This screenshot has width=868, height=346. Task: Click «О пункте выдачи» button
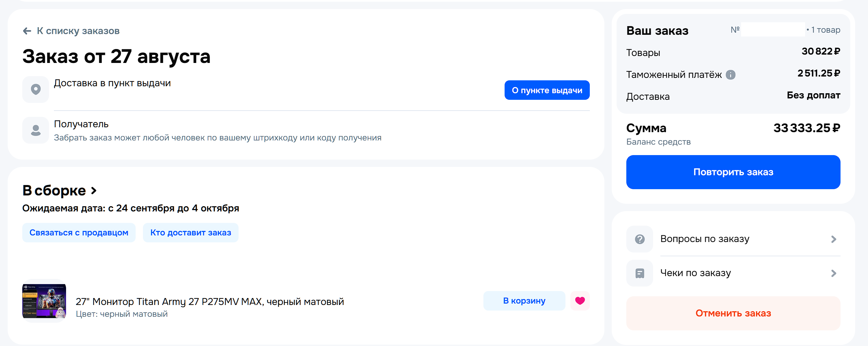pos(547,90)
